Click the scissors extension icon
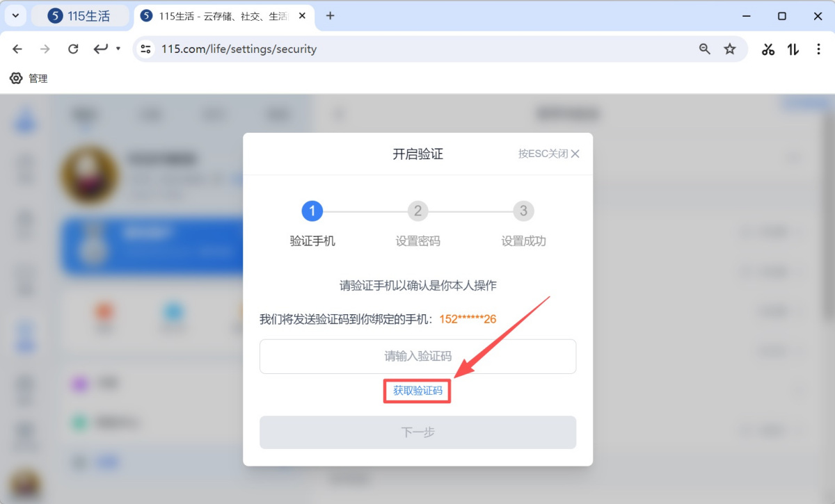Screen dimensions: 835x504 click(768, 49)
